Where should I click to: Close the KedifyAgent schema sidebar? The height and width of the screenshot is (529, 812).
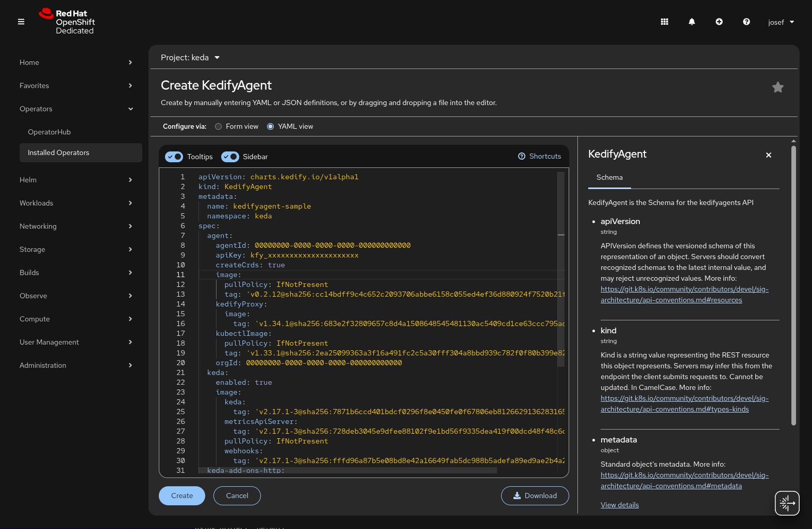click(769, 155)
